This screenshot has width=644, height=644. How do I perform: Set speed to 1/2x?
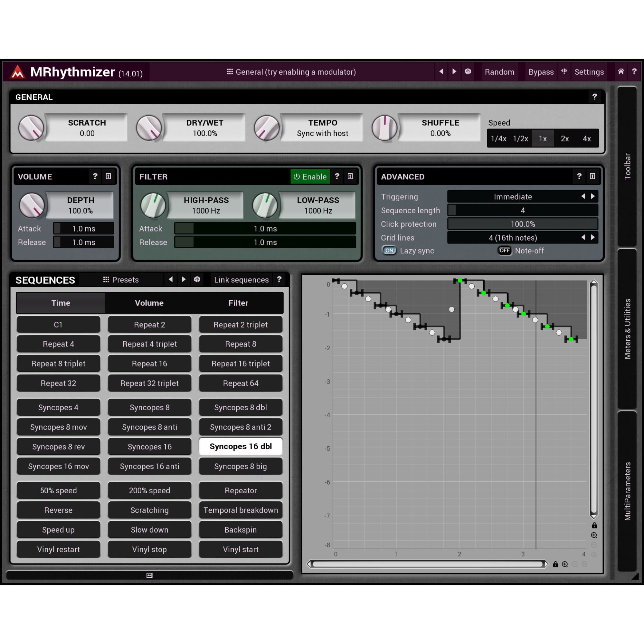point(520,139)
